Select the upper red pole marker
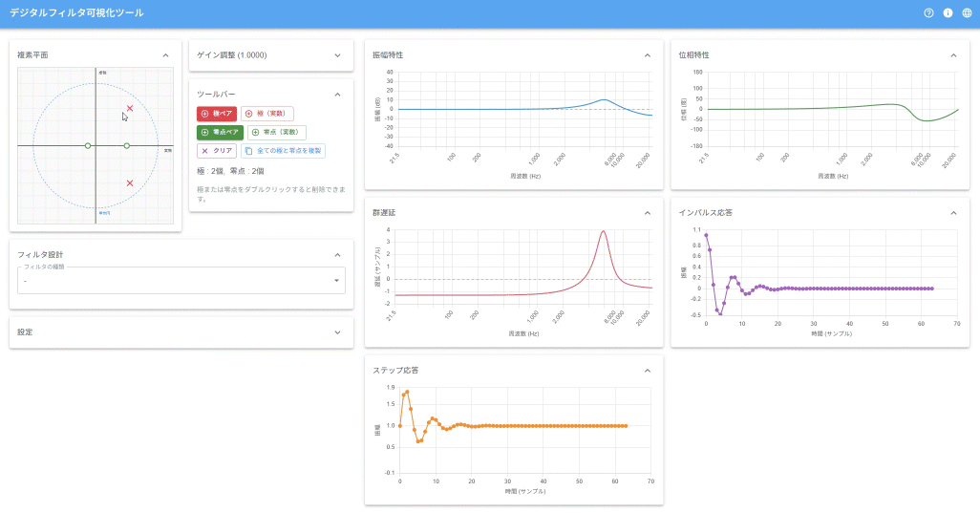Viewport: 980px width, 513px height. (130, 109)
